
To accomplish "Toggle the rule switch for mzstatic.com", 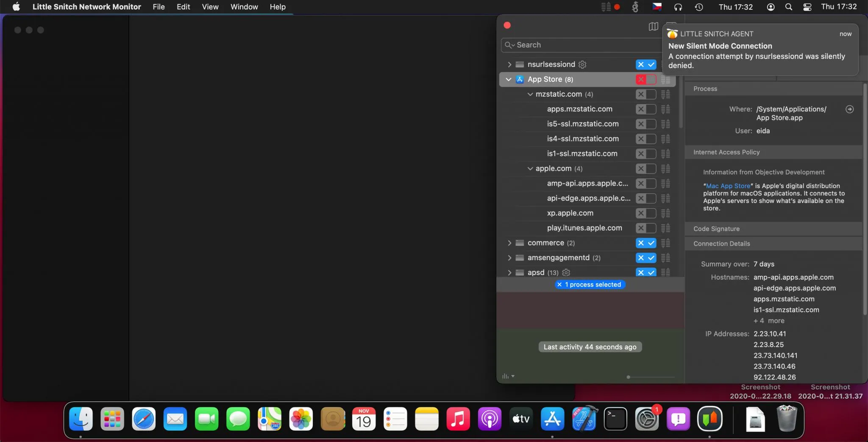I will [x=646, y=94].
